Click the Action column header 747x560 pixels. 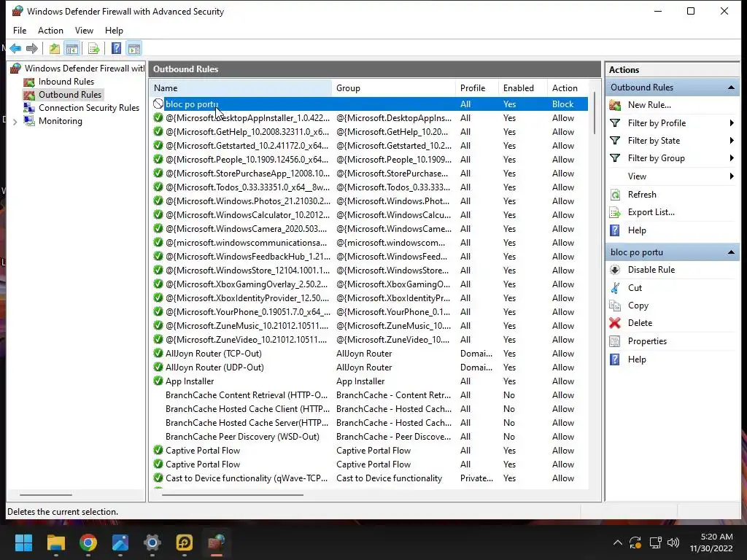coord(568,88)
